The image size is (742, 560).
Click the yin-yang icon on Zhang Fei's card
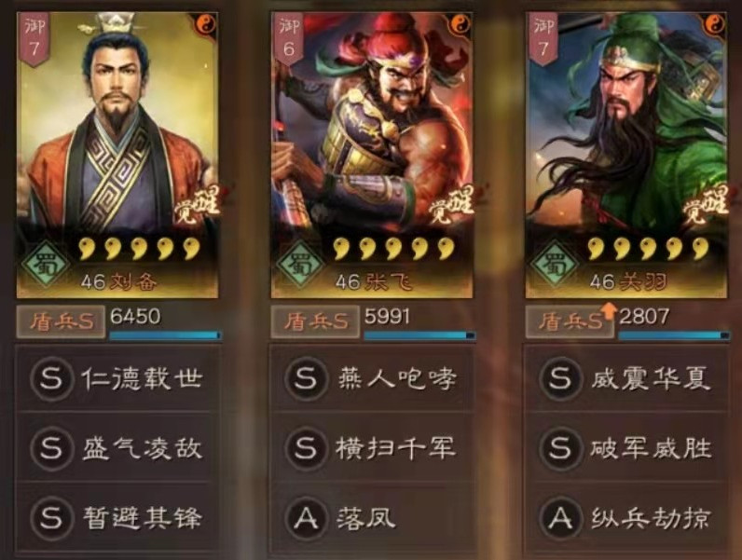[460, 23]
